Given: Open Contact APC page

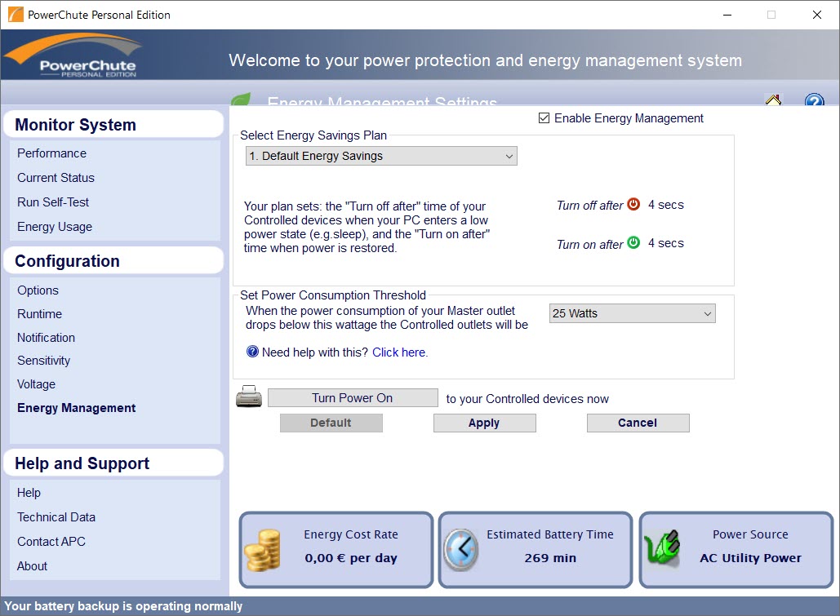Looking at the screenshot, I should coord(51,542).
